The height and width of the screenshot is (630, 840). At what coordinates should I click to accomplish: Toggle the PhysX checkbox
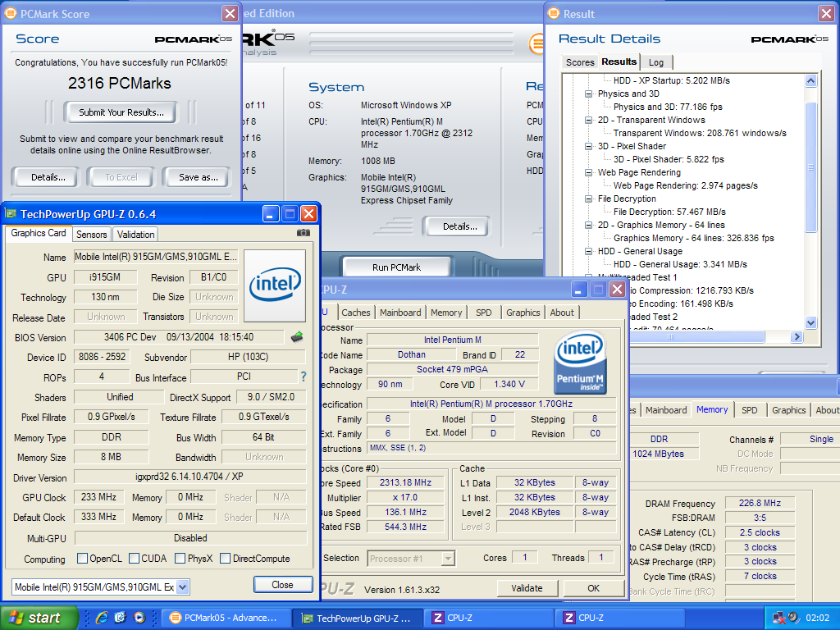pyautogui.click(x=180, y=558)
